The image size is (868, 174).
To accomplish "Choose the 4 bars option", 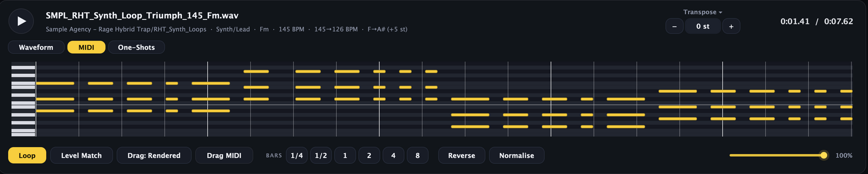I will [393, 155].
